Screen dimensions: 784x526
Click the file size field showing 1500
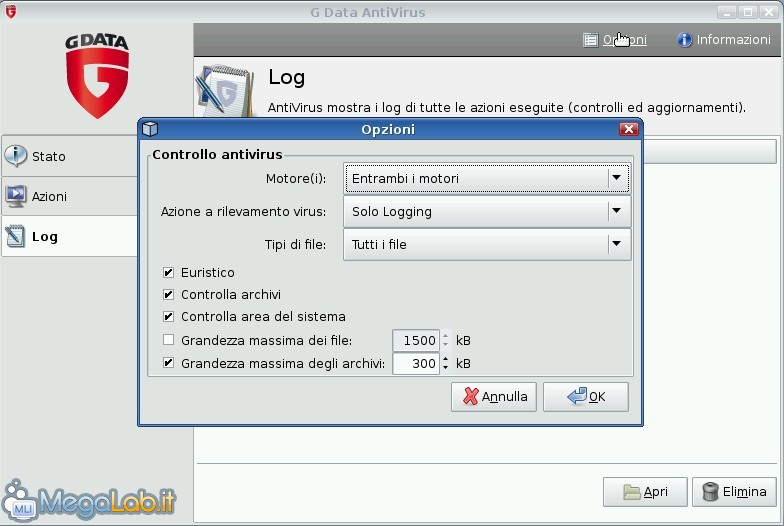pyautogui.click(x=416, y=340)
